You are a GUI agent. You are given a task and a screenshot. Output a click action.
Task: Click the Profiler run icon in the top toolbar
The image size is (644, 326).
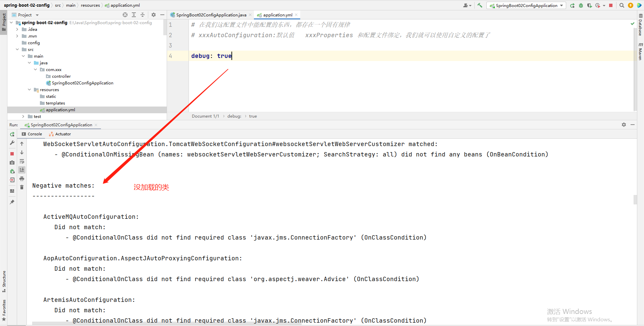[x=598, y=5]
